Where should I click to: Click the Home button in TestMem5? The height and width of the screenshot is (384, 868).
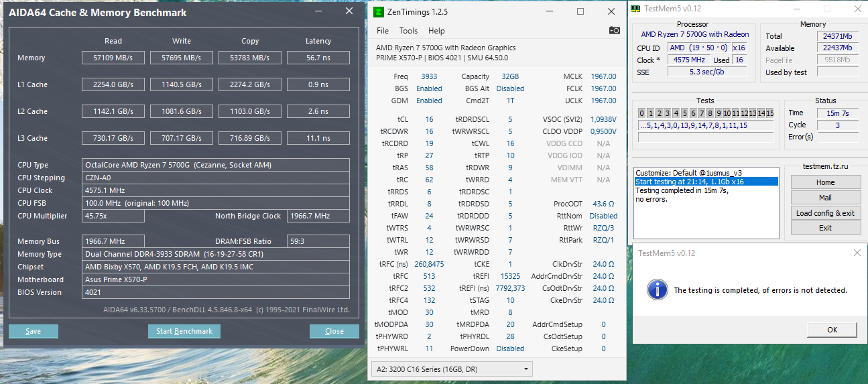tap(825, 182)
